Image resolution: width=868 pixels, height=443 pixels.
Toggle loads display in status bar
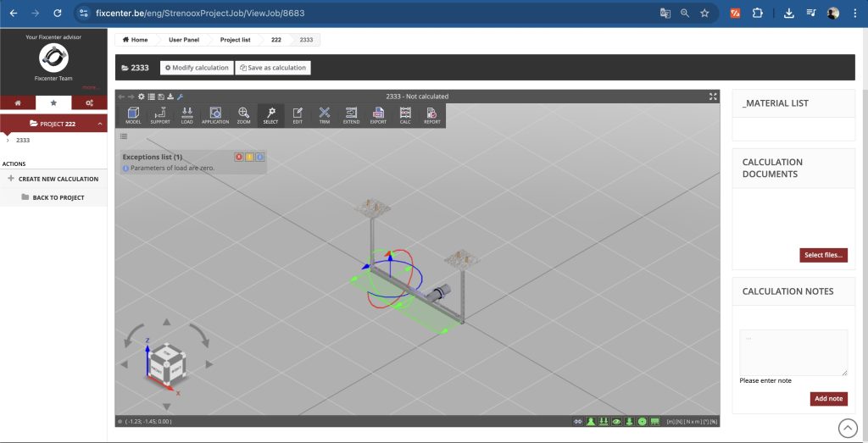[604, 422]
